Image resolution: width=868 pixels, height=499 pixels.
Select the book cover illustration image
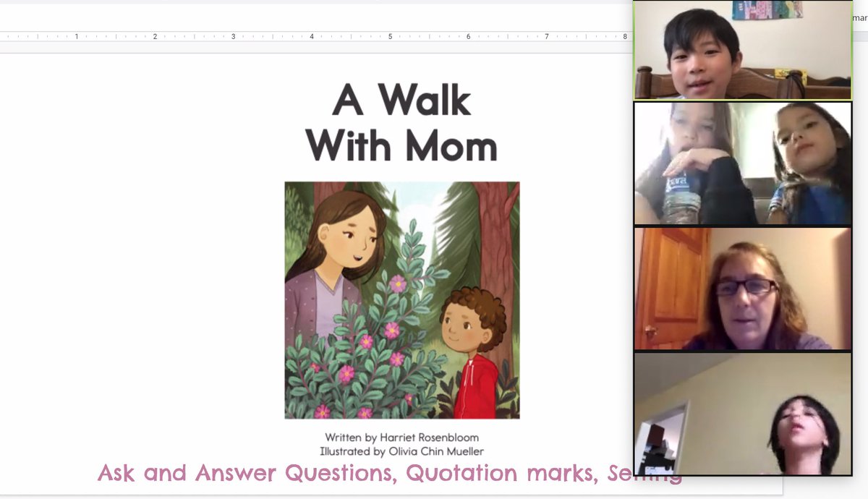coord(402,300)
